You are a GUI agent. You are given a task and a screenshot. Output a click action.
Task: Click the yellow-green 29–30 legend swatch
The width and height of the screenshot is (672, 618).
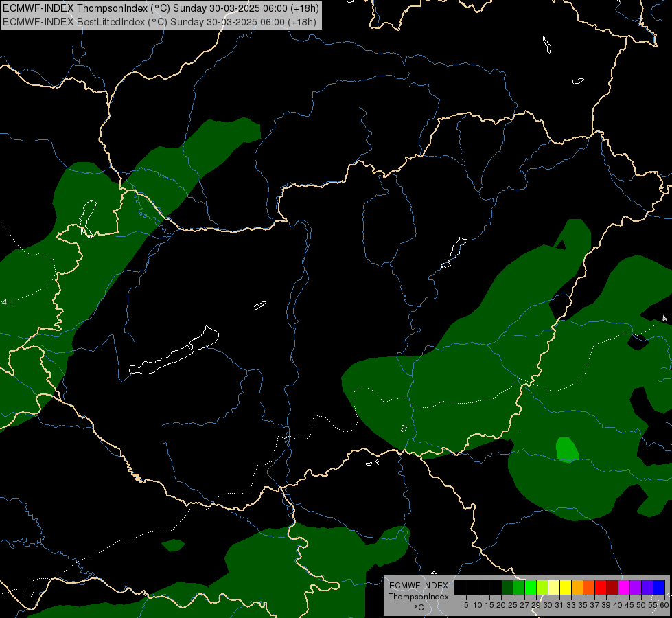[542, 587]
